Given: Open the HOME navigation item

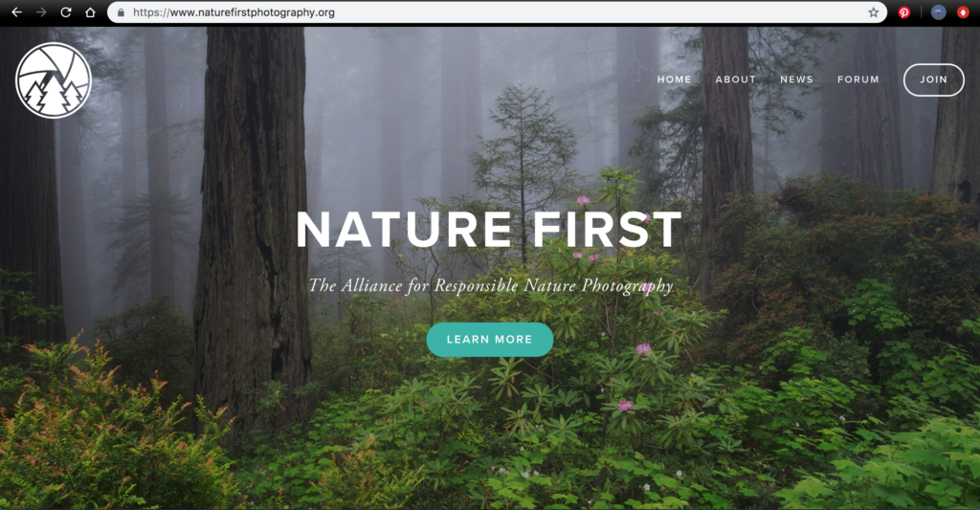Looking at the screenshot, I should (674, 79).
